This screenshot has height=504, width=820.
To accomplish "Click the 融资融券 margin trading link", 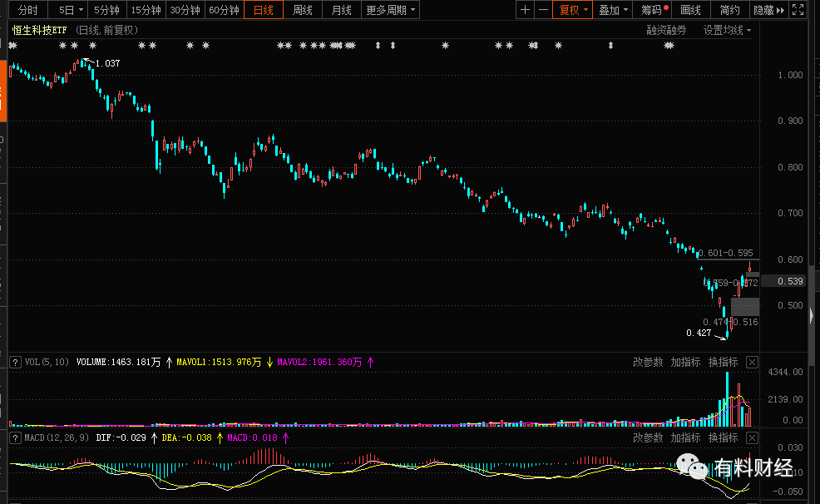I will pos(667,30).
